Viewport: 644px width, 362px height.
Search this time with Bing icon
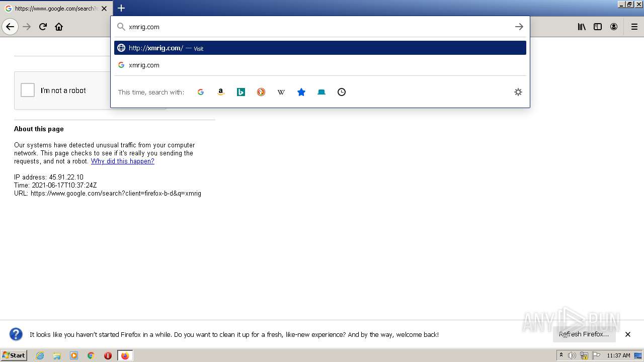(241, 92)
